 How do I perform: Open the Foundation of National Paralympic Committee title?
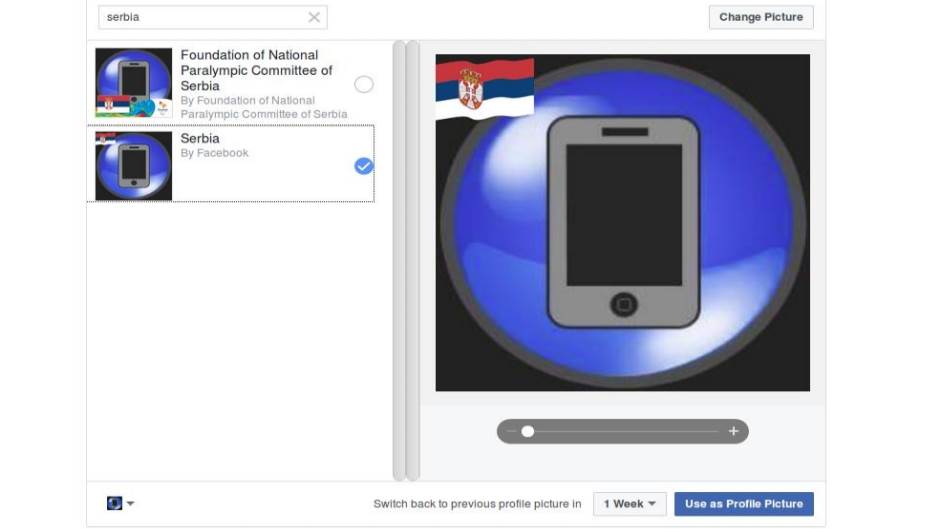(256, 70)
